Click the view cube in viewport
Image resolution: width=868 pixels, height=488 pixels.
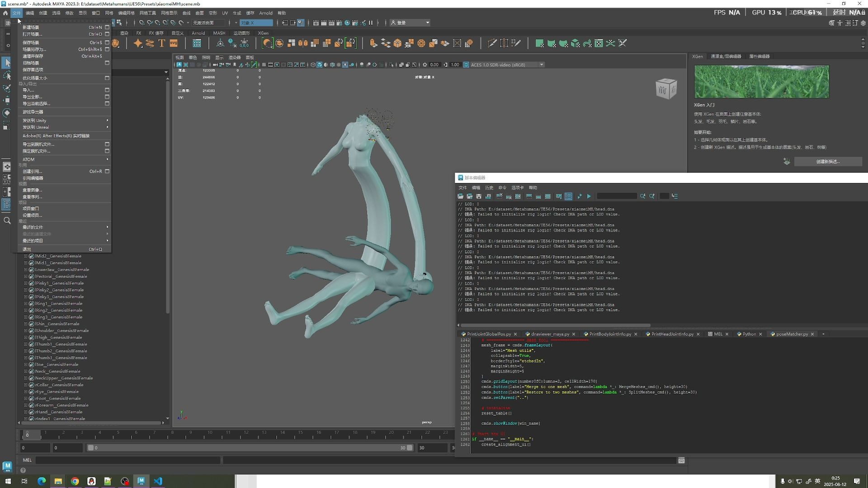pos(666,89)
